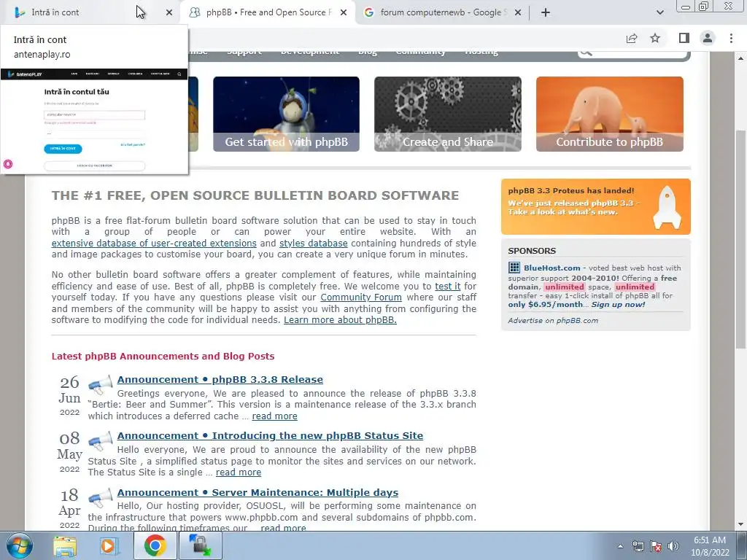Switch to the forum computernewb Google tab
The image size is (747, 560).
click(441, 12)
